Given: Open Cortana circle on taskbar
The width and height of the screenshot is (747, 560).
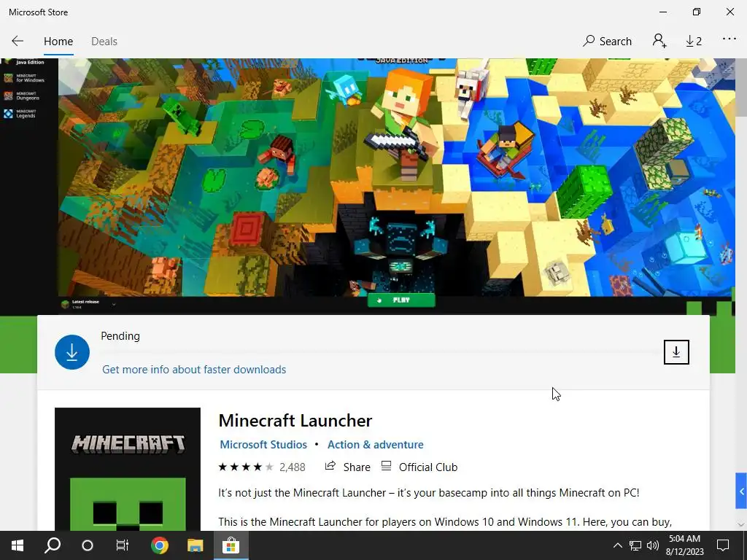Looking at the screenshot, I should (88, 545).
